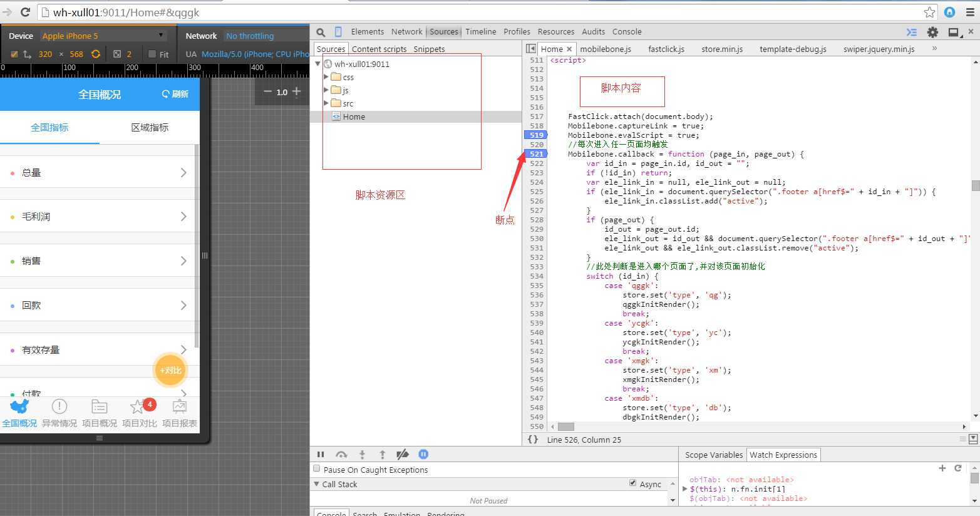Collapse the wh-xull01:9011 tree node

(318, 64)
